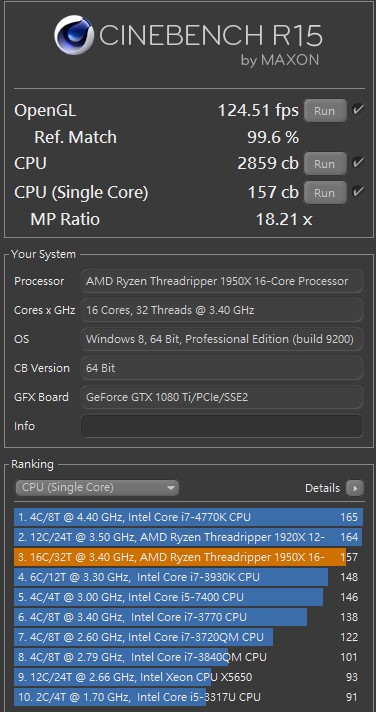Select the Processor name field
This screenshot has height=712, width=376.
click(x=222, y=281)
